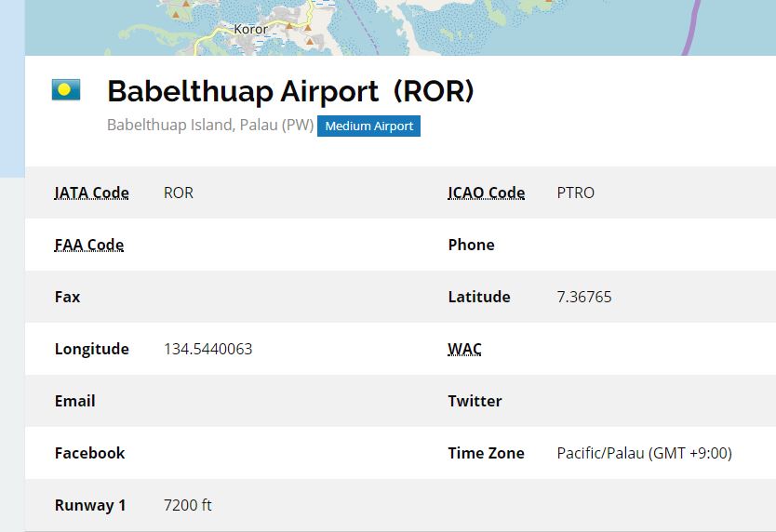Click the WAC abbreviation label
Viewport: 776px width, 532px height.
[464, 349]
